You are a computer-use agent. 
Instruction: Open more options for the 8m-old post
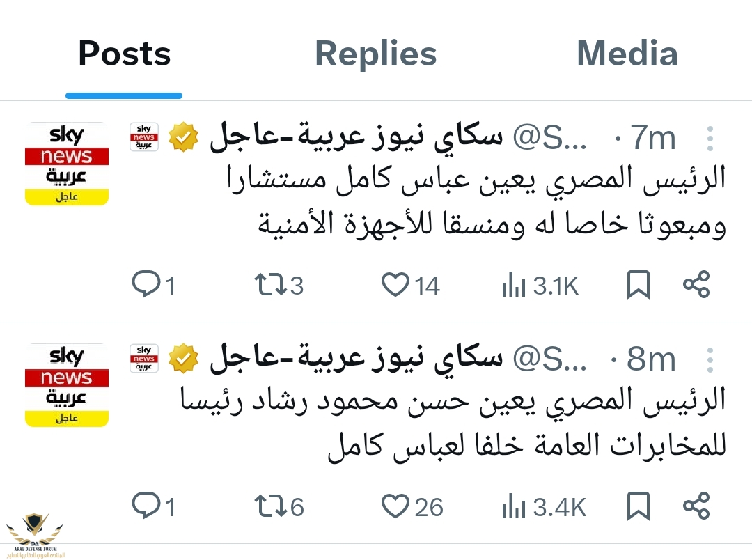[x=710, y=360]
